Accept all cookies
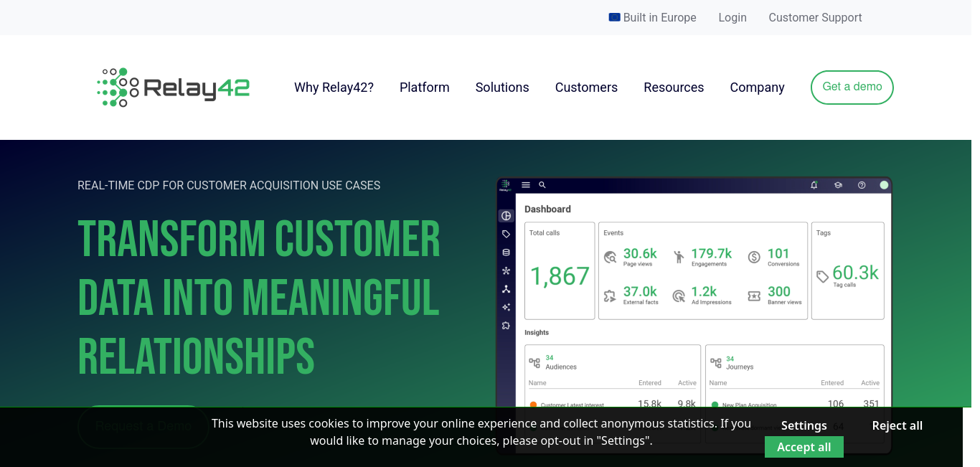 804,447
